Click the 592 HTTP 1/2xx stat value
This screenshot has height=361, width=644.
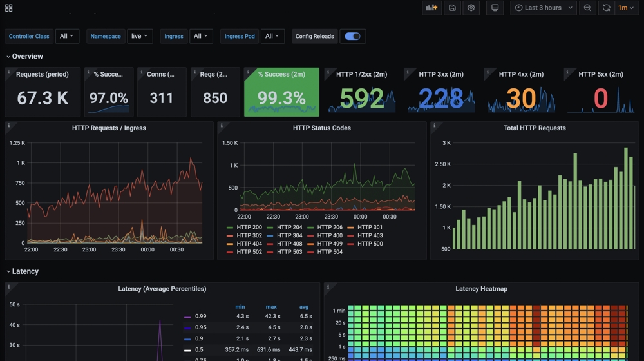click(x=361, y=99)
